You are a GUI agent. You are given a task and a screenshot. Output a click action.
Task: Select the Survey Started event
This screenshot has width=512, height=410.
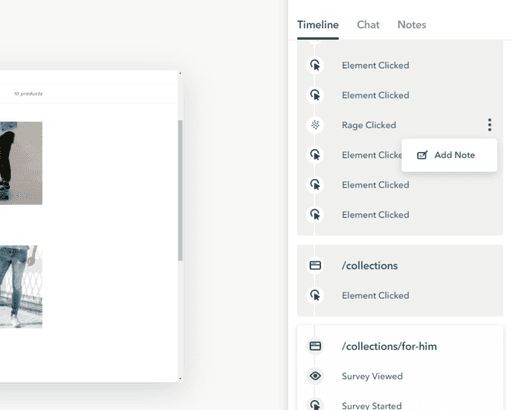pyautogui.click(x=372, y=405)
